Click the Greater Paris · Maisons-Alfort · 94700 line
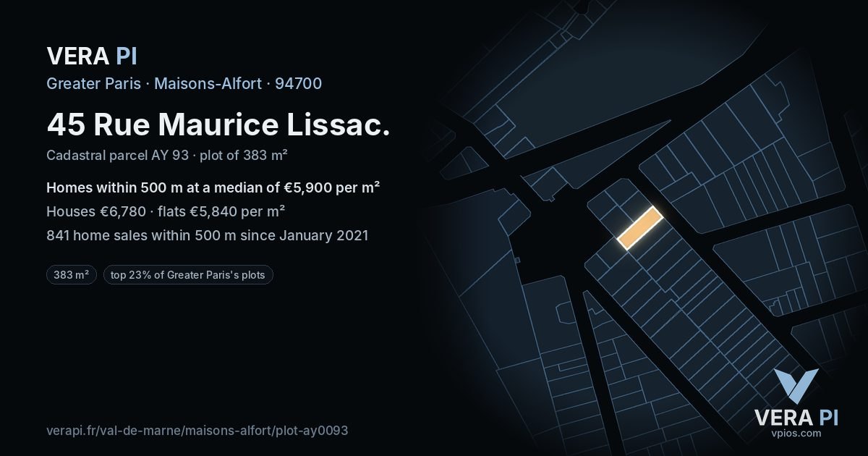The height and width of the screenshot is (456, 868). [x=184, y=83]
